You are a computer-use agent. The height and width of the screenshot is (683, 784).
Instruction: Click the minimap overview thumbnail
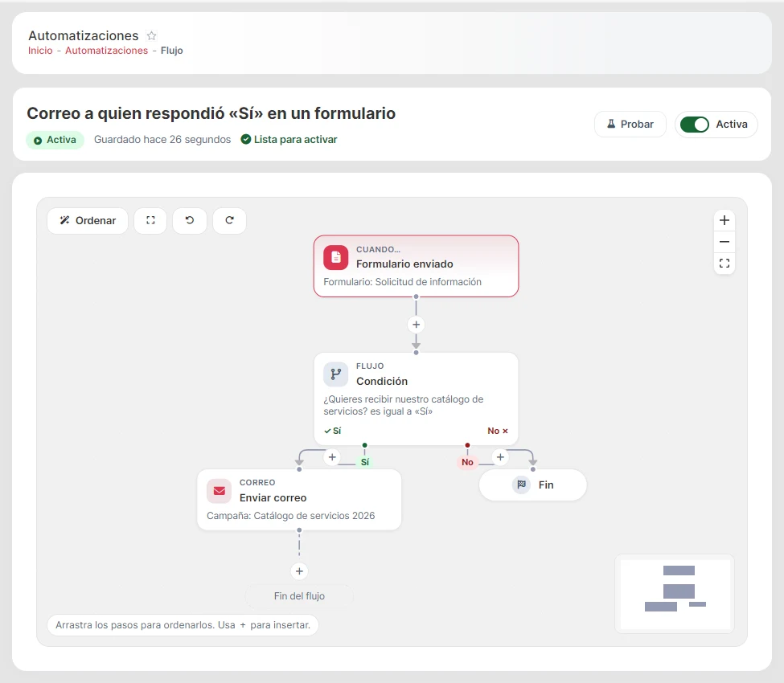click(x=675, y=594)
